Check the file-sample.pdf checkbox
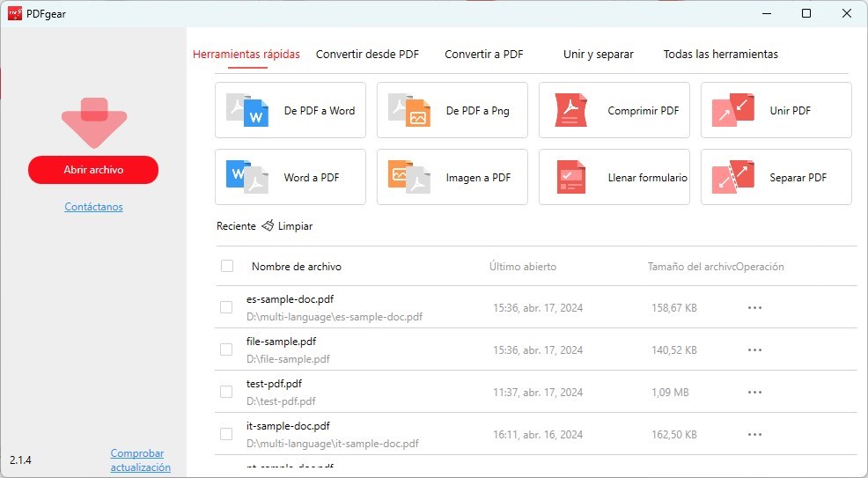Screen dimensions: 868x478 coord(226,349)
